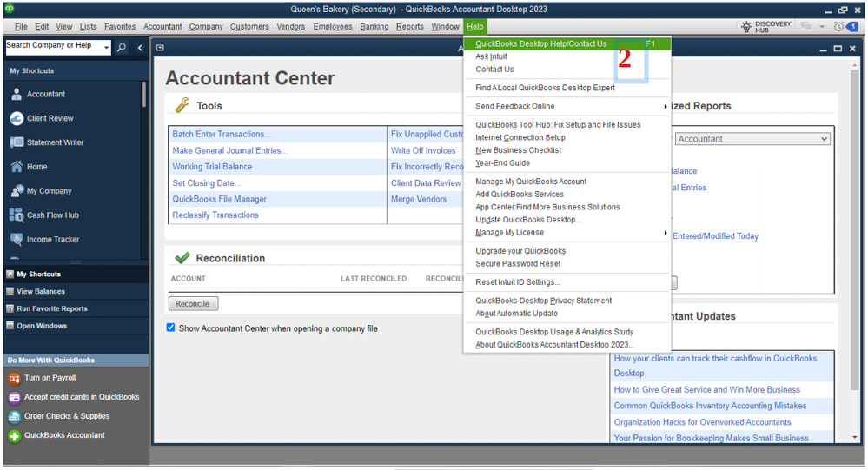Click the LAST RECONCILED column header
868x470 pixels.
pyautogui.click(x=373, y=279)
